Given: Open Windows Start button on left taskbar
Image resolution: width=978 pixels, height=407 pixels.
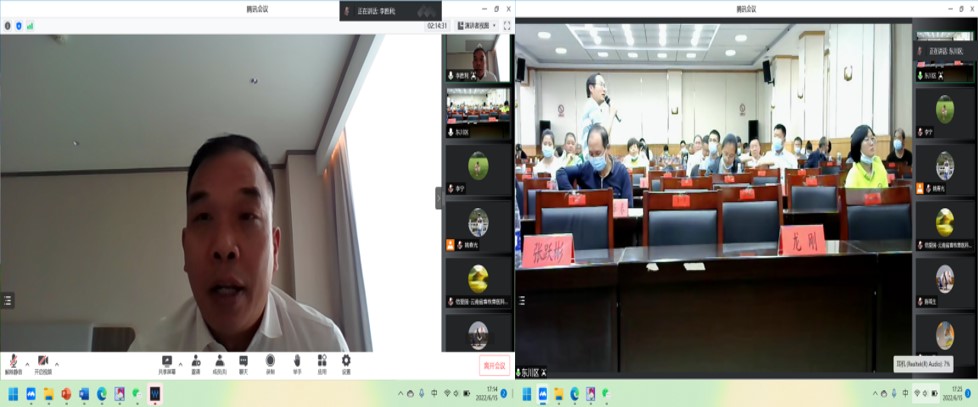Looking at the screenshot, I should click(x=13, y=394).
